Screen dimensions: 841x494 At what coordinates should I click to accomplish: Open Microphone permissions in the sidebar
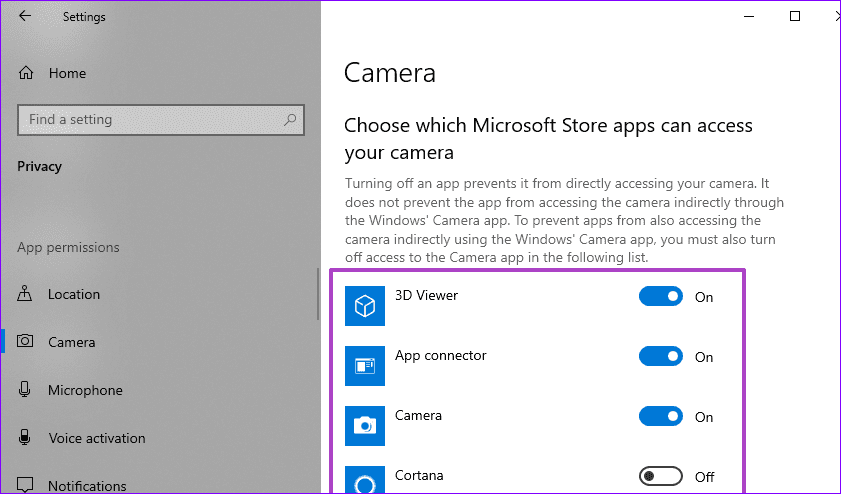click(x=85, y=390)
